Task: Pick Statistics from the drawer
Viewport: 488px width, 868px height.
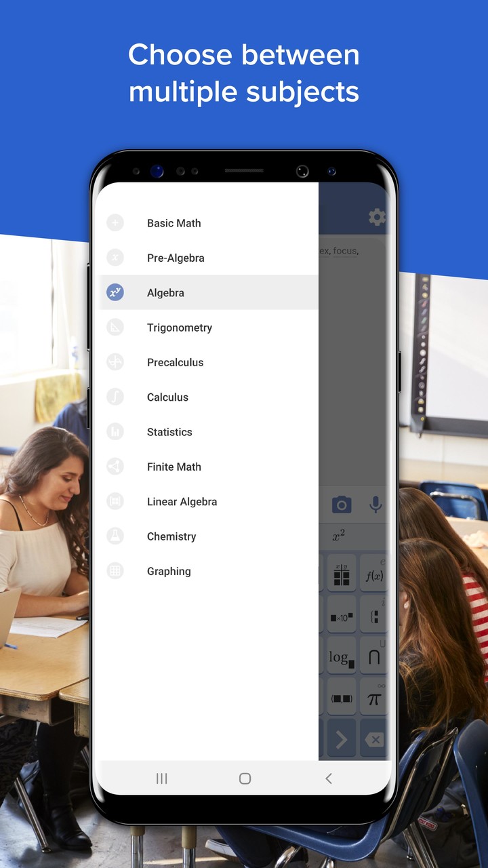Action: click(x=169, y=432)
